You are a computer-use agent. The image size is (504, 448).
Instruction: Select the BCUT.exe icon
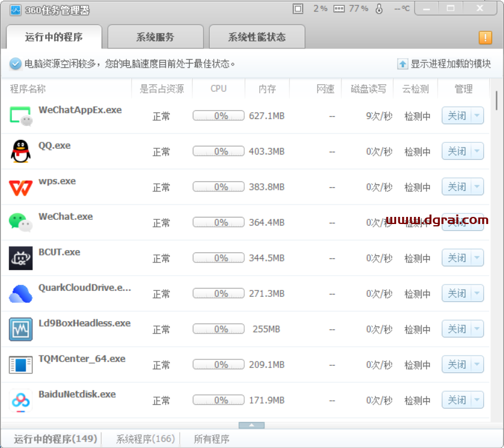pyautogui.click(x=21, y=258)
